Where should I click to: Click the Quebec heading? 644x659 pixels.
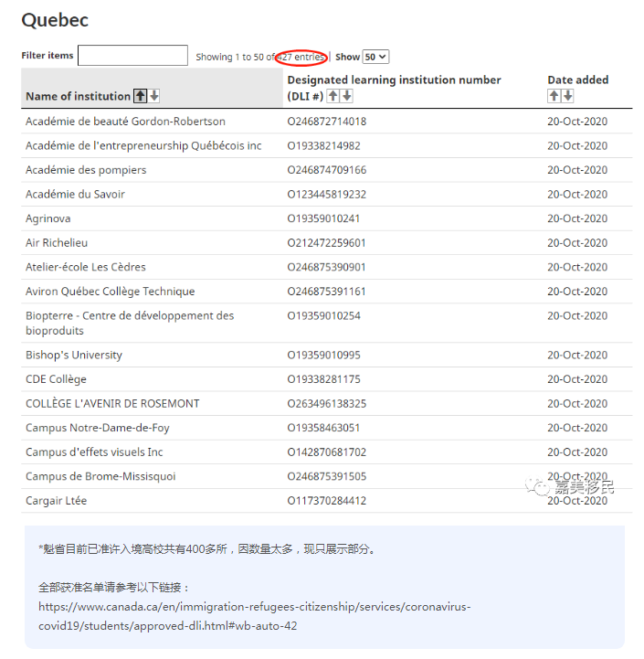55,19
